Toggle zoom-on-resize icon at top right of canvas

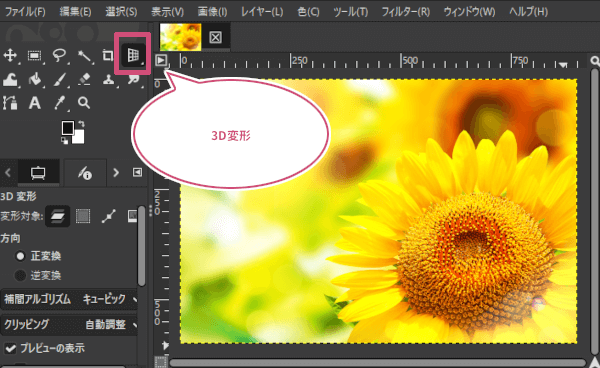[x=595, y=61]
